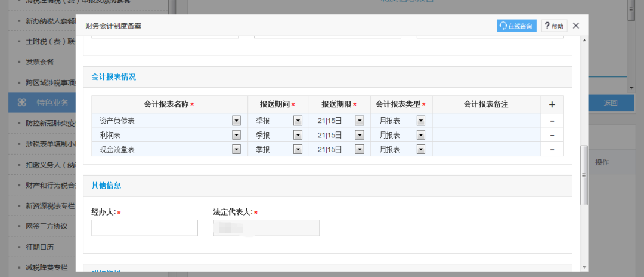Remove the 现金流量表 row with minus icon

click(552, 150)
